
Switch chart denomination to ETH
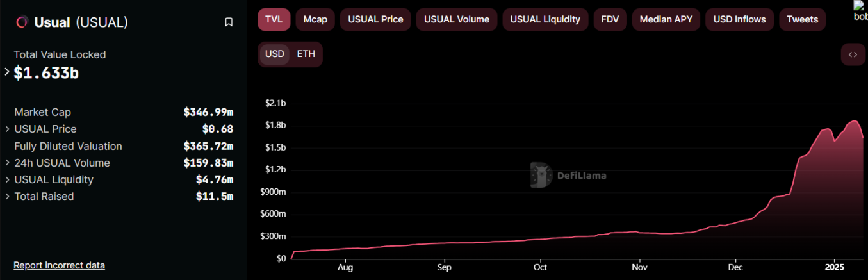(x=306, y=54)
